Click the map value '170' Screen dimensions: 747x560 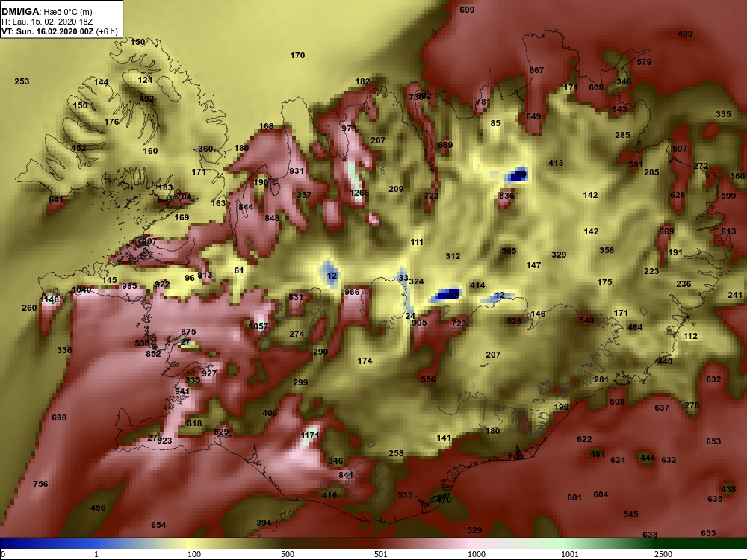297,55
